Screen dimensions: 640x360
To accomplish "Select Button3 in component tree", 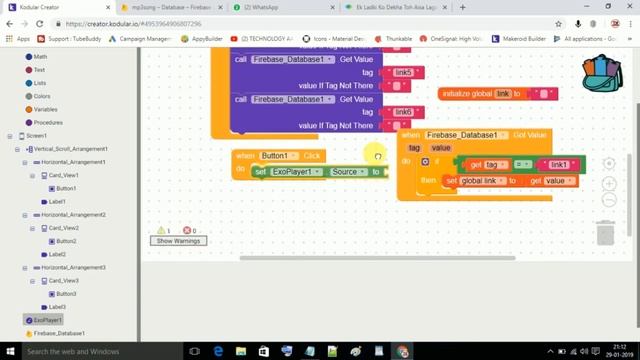I will pyautogui.click(x=62, y=294).
